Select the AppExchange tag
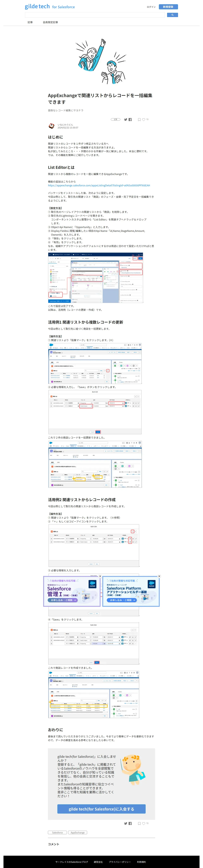The image size is (203, 868). [78, 832]
